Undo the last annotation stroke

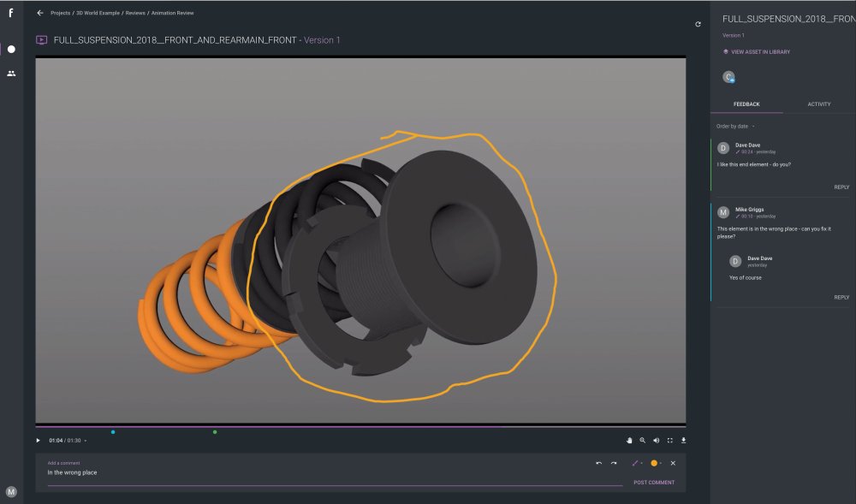tap(599, 463)
